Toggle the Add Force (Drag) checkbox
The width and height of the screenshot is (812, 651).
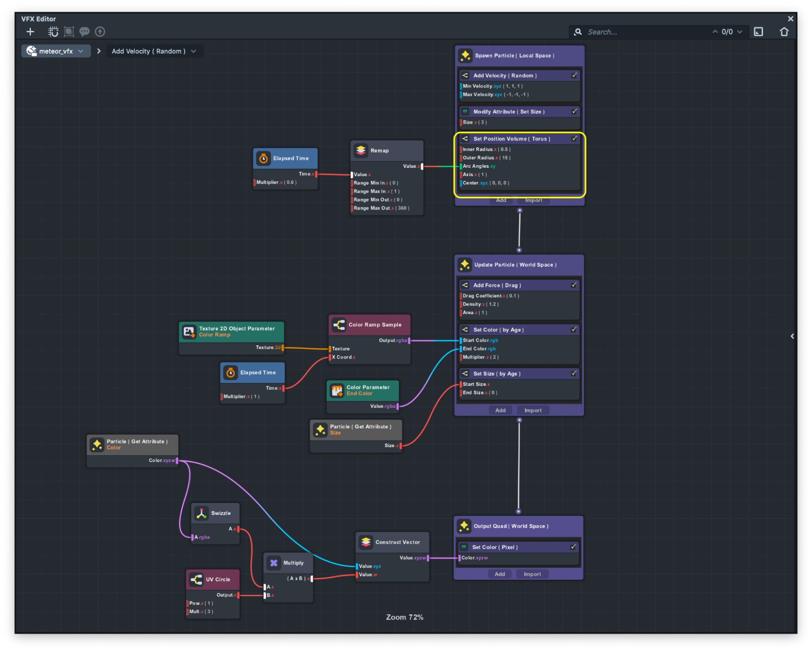pos(574,285)
